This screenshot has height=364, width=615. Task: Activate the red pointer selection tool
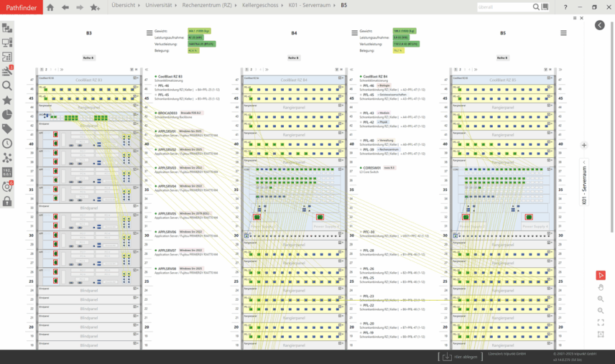coord(601,275)
